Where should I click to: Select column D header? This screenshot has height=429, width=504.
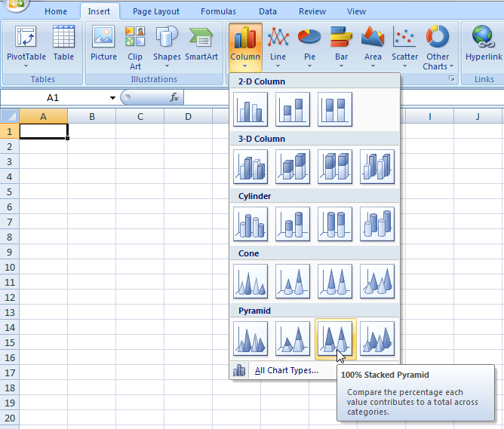(x=188, y=117)
